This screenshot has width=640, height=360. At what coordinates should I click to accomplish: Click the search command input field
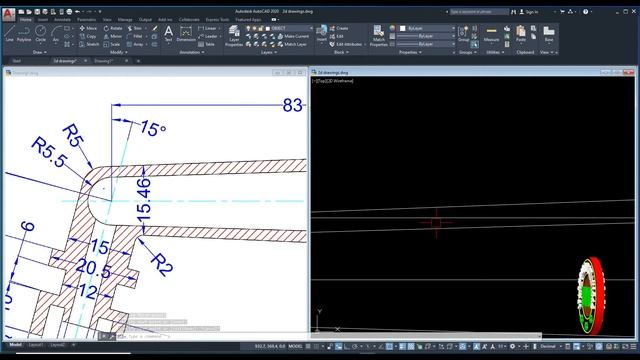(x=479, y=12)
